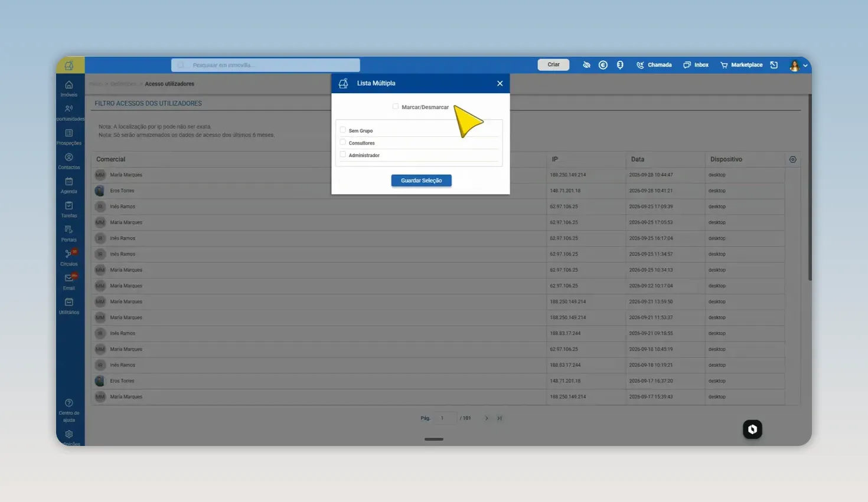The height and width of the screenshot is (502, 868).
Task: Open Marketplace in the top bar
Action: tap(742, 65)
